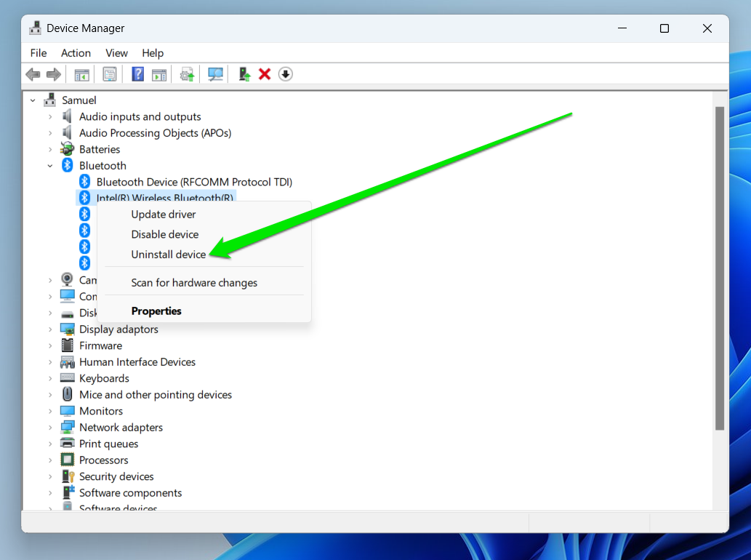Click the blue Help question mark icon
Screen dimensions: 751x560
[x=137, y=74]
